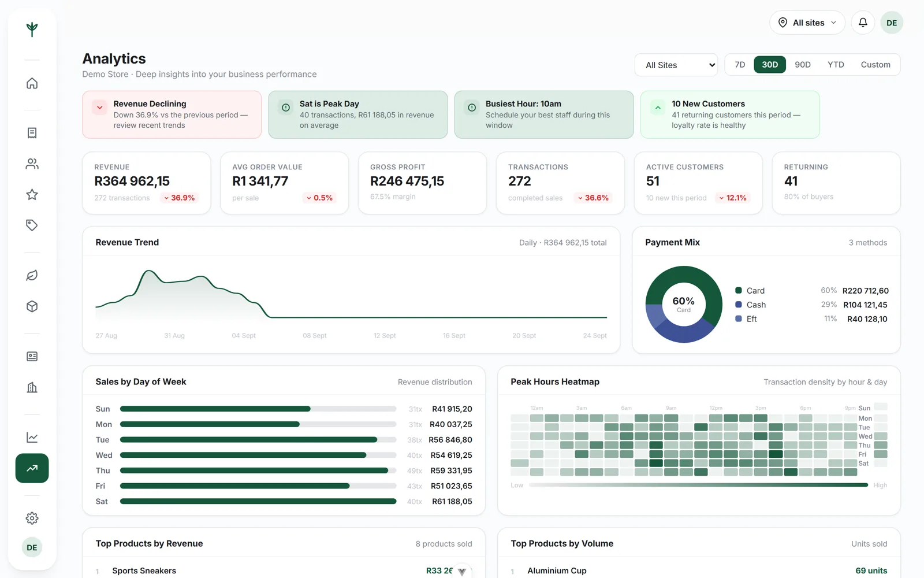
Task: Open the customers people icon
Action: (x=32, y=164)
